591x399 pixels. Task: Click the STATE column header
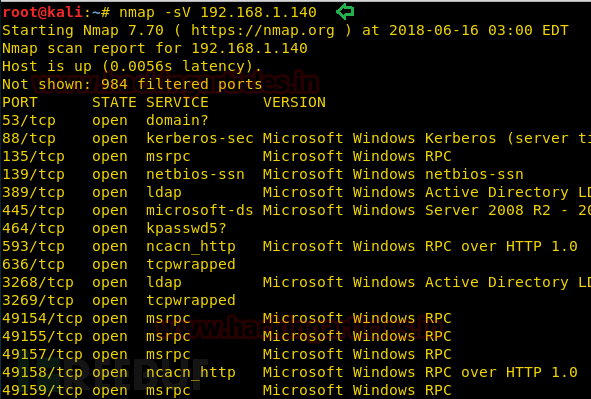pyautogui.click(x=114, y=102)
